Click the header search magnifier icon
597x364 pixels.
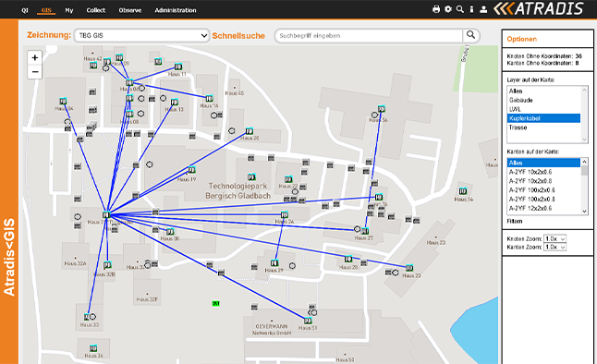pyautogui.click(x=460, y=9)
